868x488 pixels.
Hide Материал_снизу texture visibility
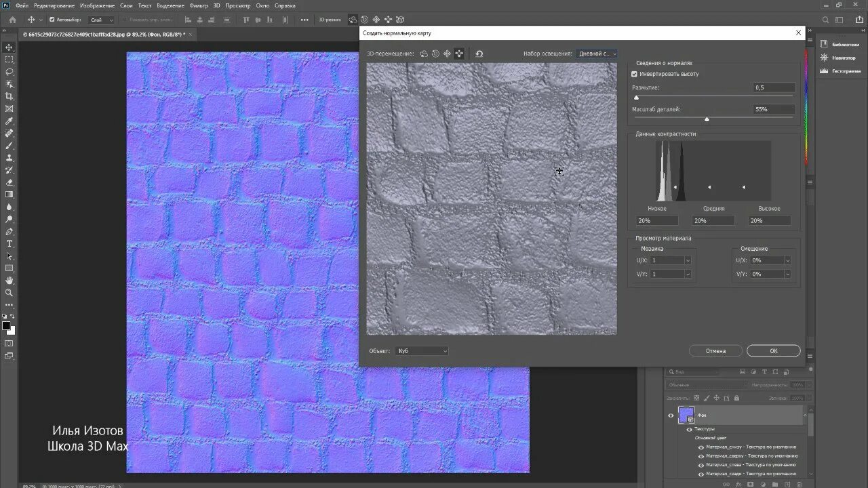701,447
